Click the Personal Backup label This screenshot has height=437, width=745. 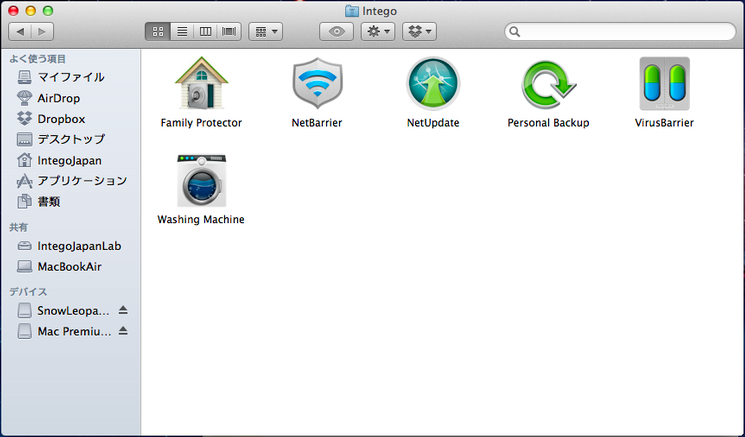(x=548, y=123)
